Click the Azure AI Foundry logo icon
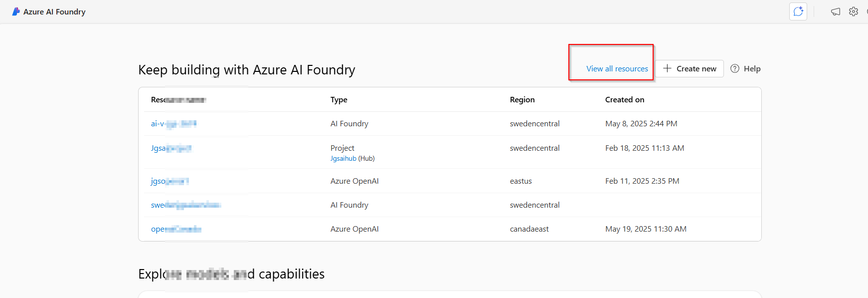 pyautogui.click(x=16, y=11)
